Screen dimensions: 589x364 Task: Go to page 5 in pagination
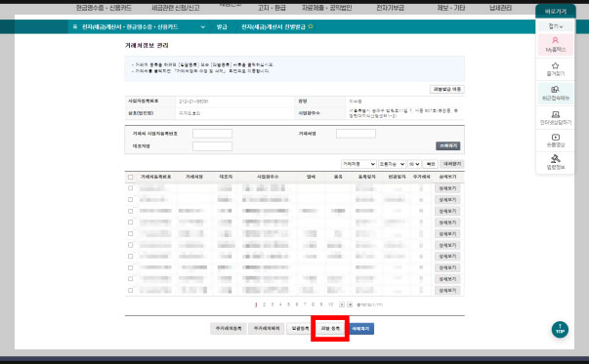[288, 304]
